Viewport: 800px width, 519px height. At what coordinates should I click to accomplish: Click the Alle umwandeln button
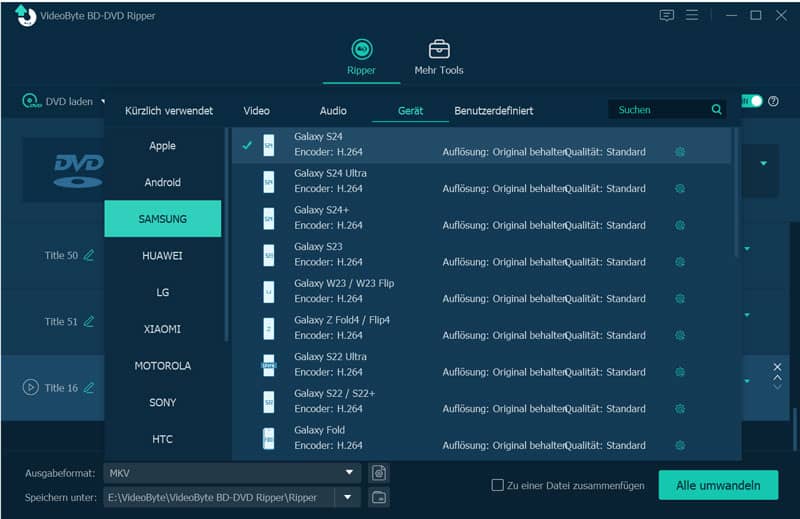pyautogui.click(x=718, y=485)
